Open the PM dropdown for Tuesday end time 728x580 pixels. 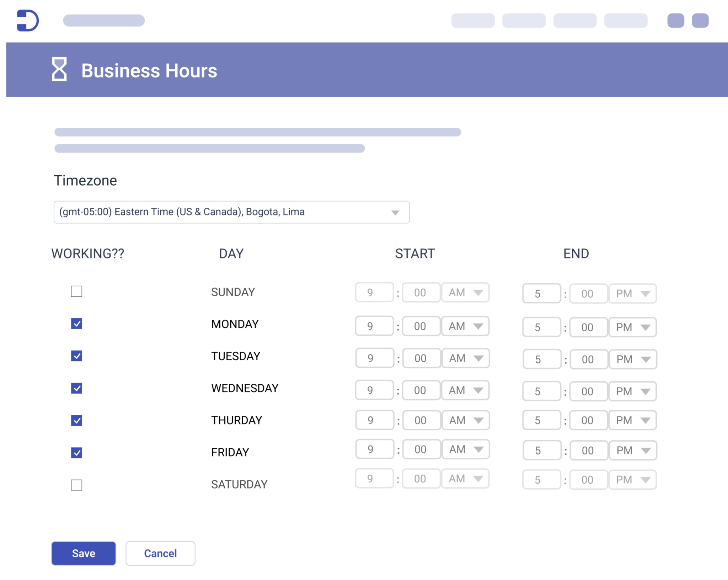[x=632, y=359]
